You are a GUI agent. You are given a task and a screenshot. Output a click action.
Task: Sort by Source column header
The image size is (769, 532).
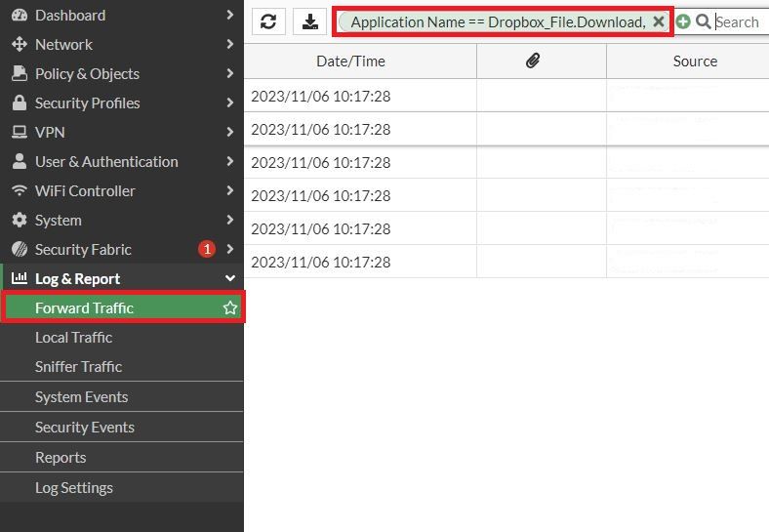tap(688, 61)
